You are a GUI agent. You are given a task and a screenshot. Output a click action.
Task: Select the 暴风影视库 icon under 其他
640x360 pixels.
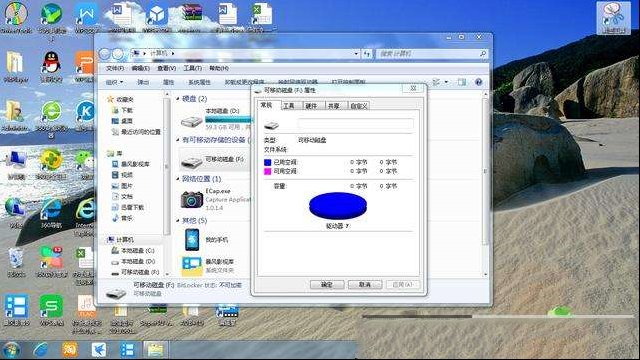point(191,266)
